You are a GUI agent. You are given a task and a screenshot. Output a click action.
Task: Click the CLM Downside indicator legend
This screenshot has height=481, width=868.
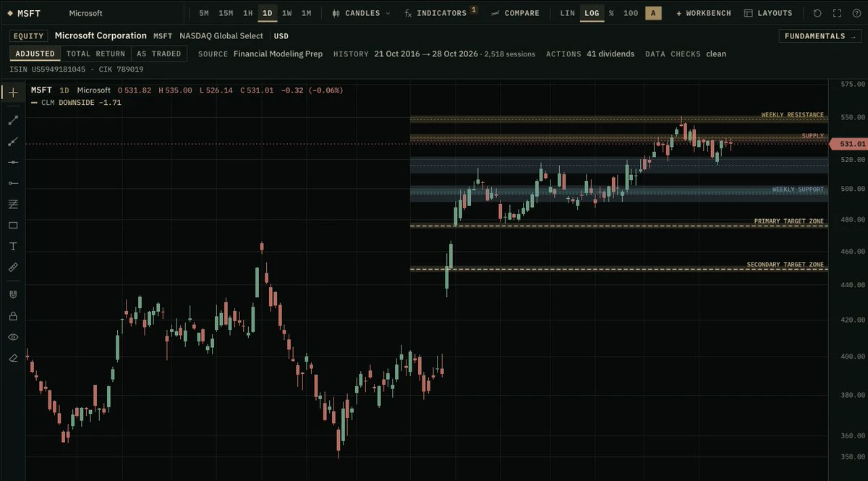click(76, 103)
